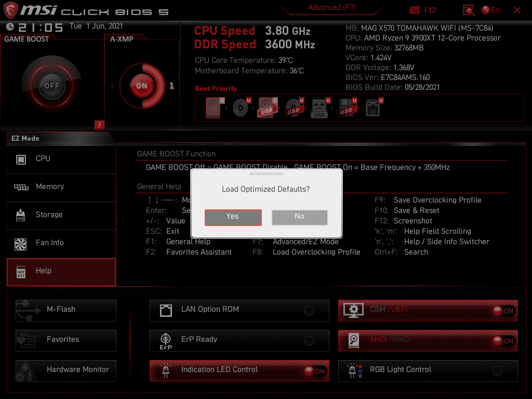Image resolution: width=532 pixels, height=399 pixels.
Task: Open the Memory info section
Action: click(x=61, y=187)
